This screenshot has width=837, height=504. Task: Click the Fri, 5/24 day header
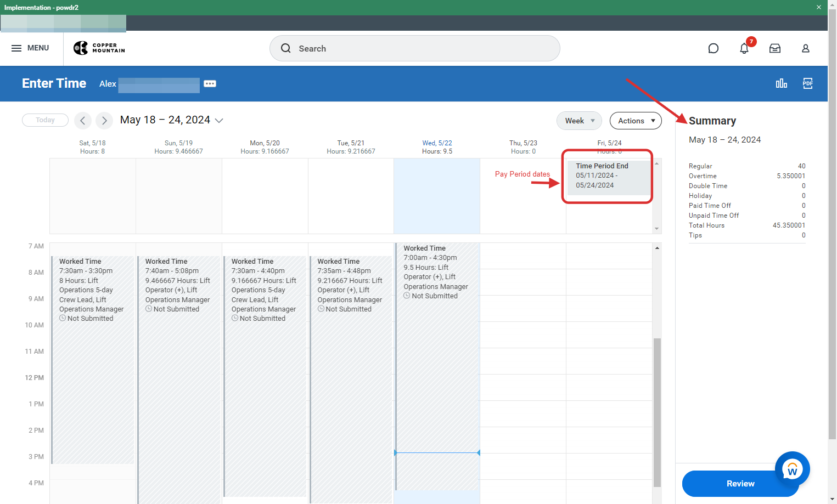(x=609, y=143)
